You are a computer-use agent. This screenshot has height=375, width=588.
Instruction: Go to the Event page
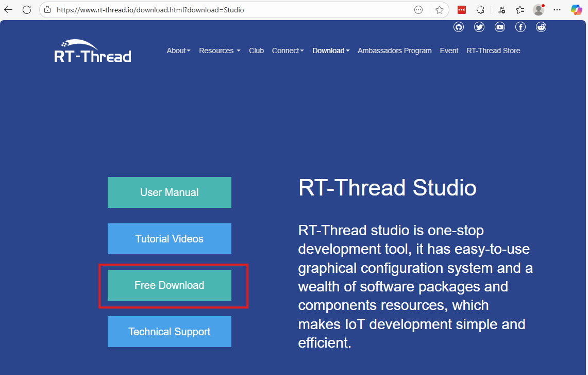coord(449,51)
